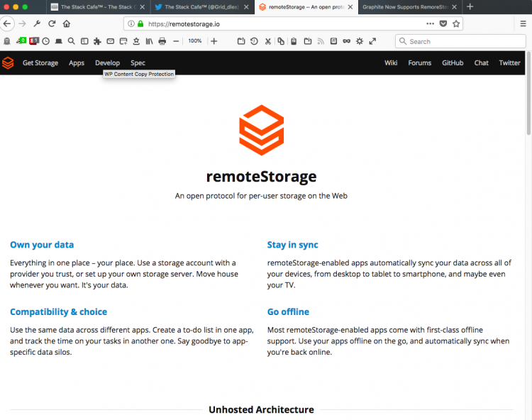Open page actions three-dot menu
This screenshot has width=532, height=420.
(x=430, y=23)
